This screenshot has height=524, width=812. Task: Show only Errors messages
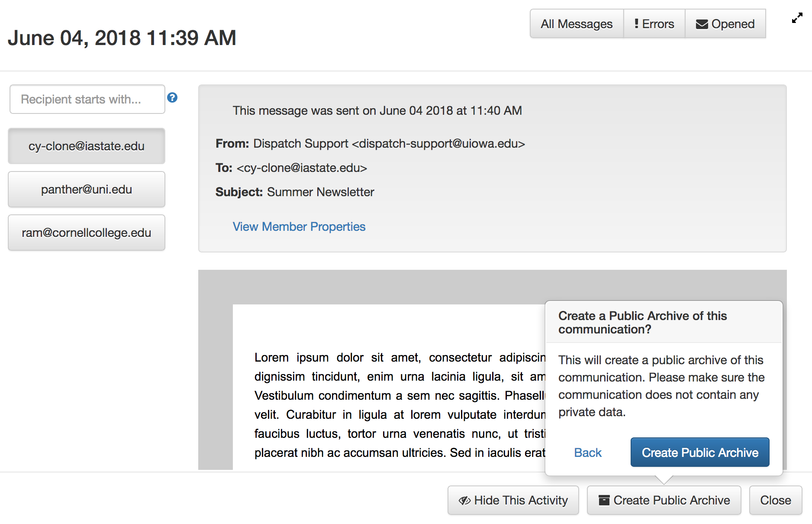654,24
